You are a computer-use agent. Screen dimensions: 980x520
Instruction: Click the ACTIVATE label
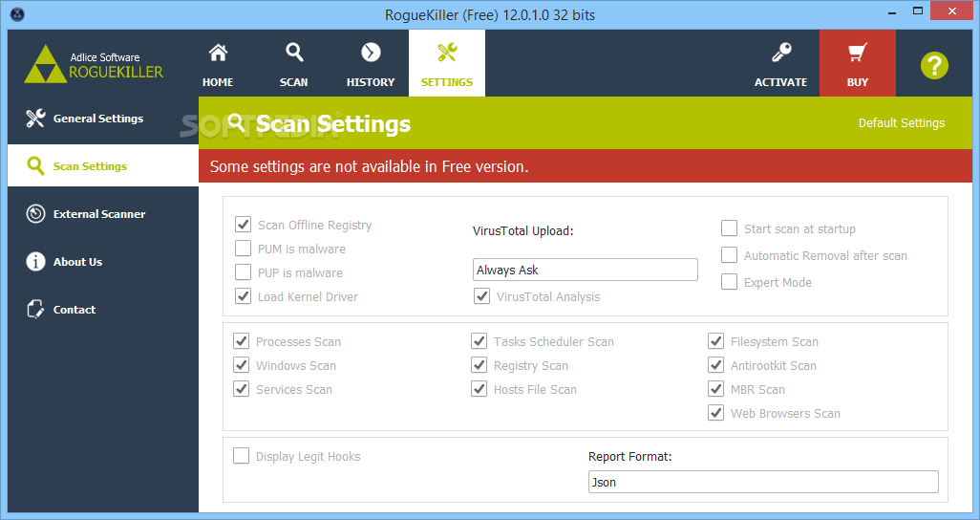780,82
